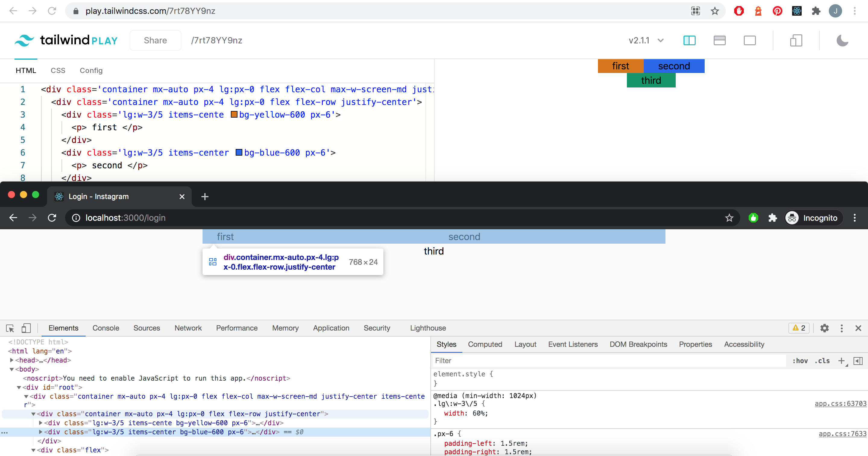Toggle responsive design mode in Tailwind Play
The width and height of the screenshot is (868, 456).
click(x=796, y=40)
